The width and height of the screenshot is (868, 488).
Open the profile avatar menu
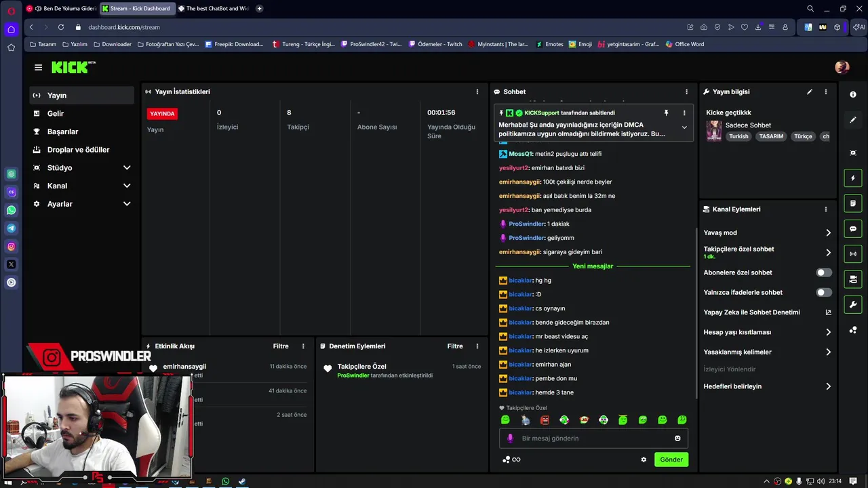(x=842, y=67)
